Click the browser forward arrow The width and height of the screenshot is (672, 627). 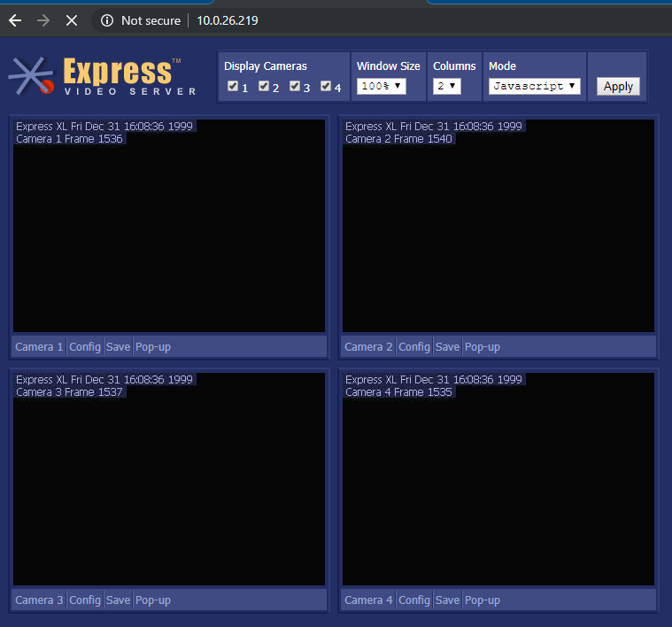43,20
